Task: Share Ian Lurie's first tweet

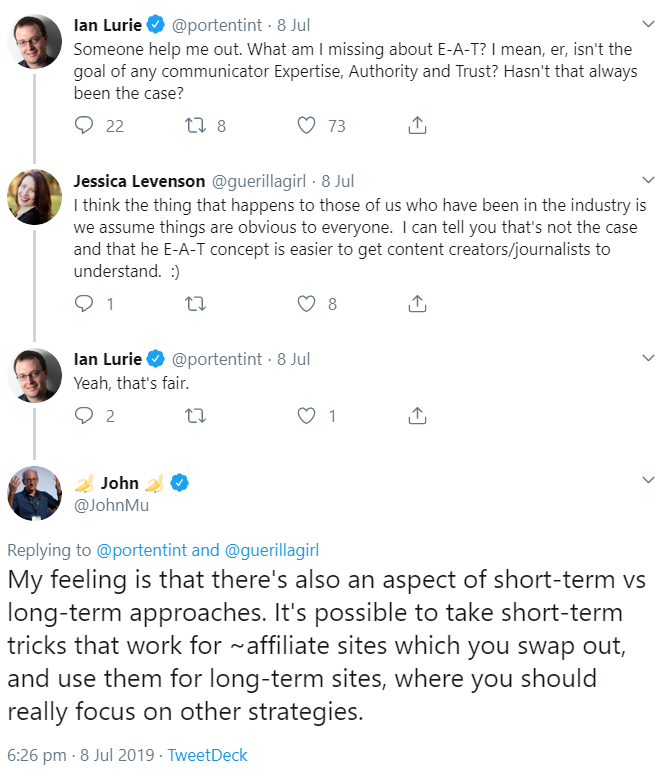Action: [418, 126]
